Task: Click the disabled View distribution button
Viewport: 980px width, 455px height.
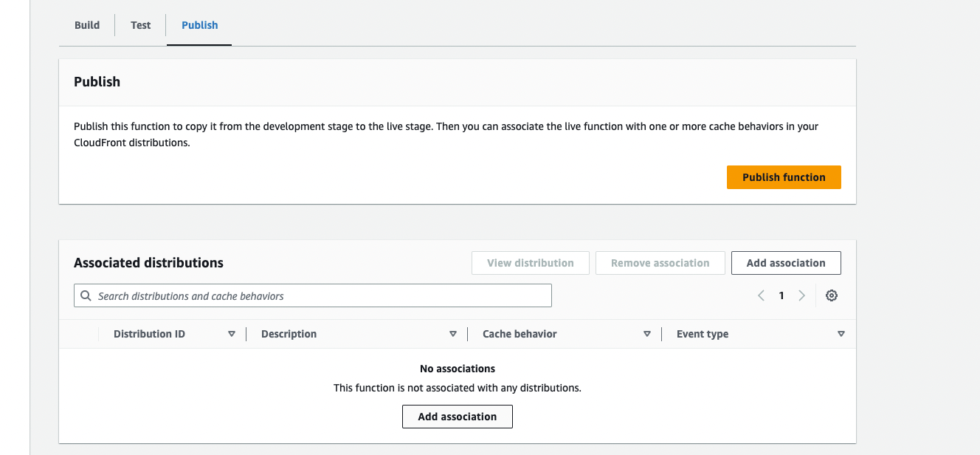Action: pos(530,262)
